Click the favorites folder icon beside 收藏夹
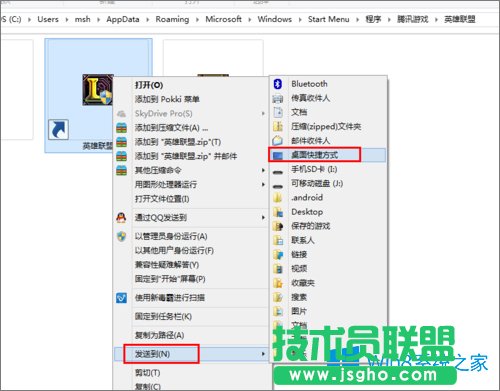 coord(278,283)
